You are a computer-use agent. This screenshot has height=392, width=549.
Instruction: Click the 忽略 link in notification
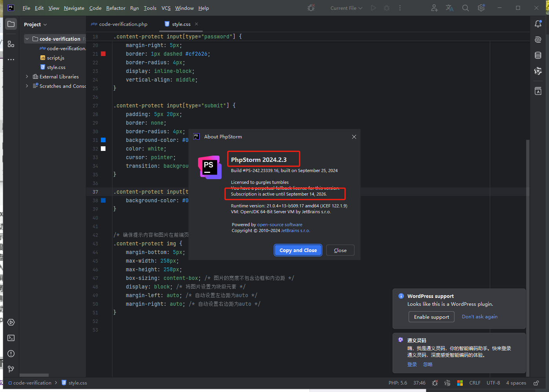[x=427, y=365]
